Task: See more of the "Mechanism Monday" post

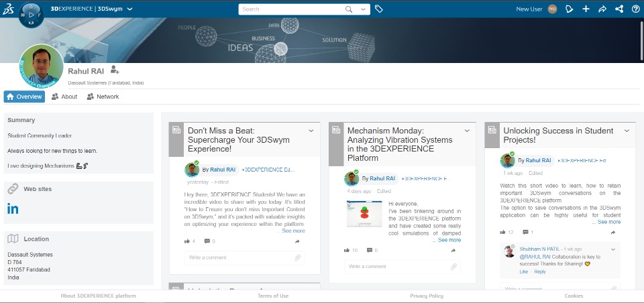Action: coord(449,240)
